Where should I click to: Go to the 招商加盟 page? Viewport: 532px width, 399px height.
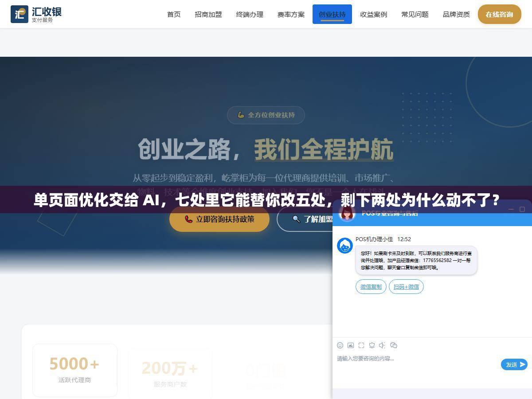pos(208,14)
